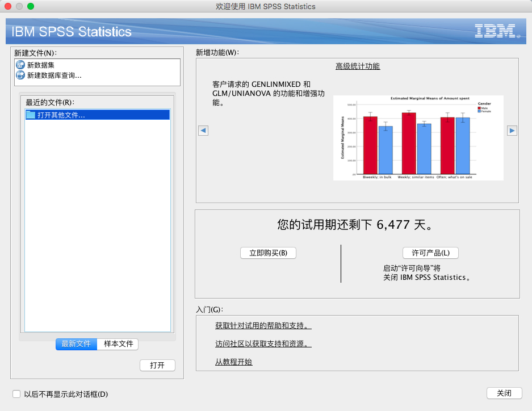Click the 打开 button
The width and height of the screenshot is (532, 411).
pos(157,365)
